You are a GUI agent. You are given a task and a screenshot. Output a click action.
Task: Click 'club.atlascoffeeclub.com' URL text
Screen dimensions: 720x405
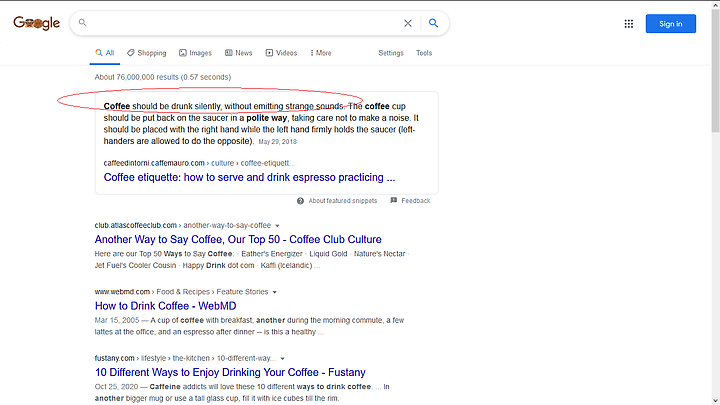(x=135, y=225)
